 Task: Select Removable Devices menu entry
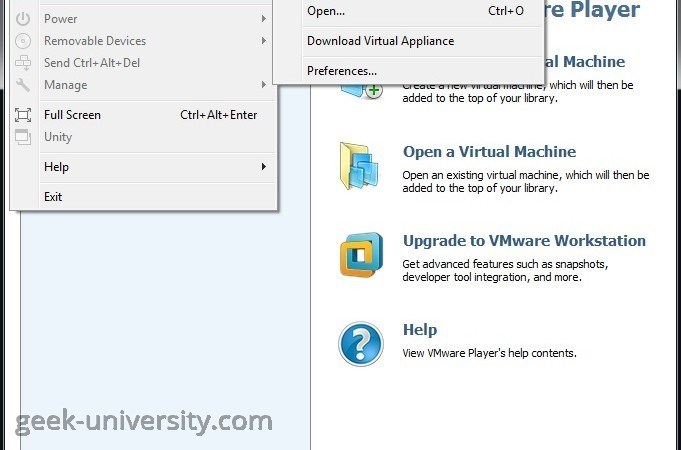(144, 41)
